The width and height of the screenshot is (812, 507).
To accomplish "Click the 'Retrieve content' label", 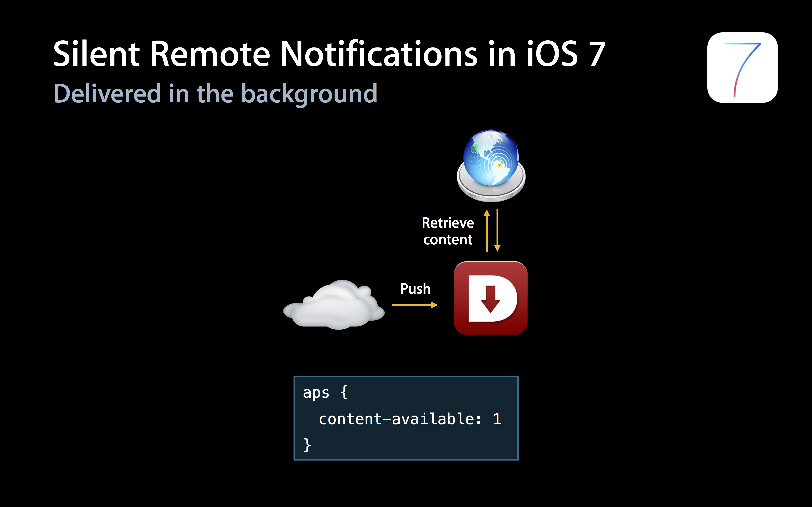I will pyautogui.click(x=448, y=231).
